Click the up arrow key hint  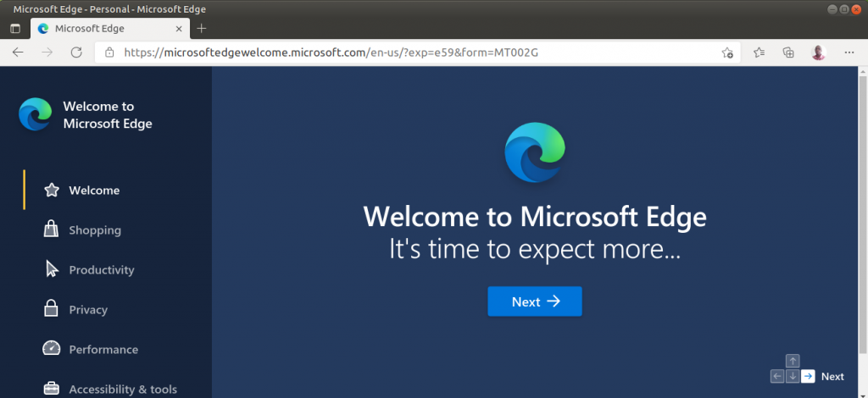(x=793, y=361)
